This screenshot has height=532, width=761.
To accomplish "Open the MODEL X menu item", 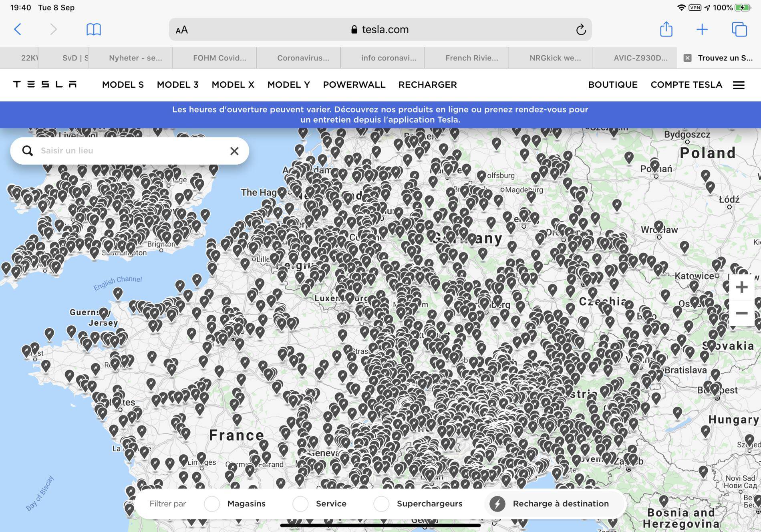I will pos(233,85).
